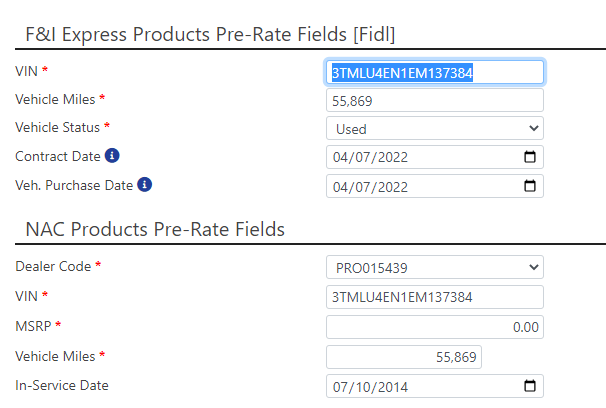
Task: Click the F&I Express VIN field
Action: pos(435,72)
